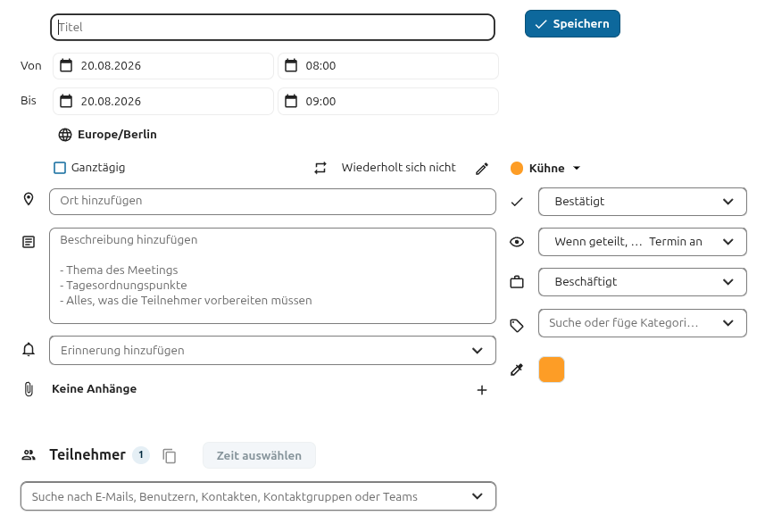Viewport: 765px width, 532px height.
Task: Open the Kühne calendar selector
Action: point(546,169)
